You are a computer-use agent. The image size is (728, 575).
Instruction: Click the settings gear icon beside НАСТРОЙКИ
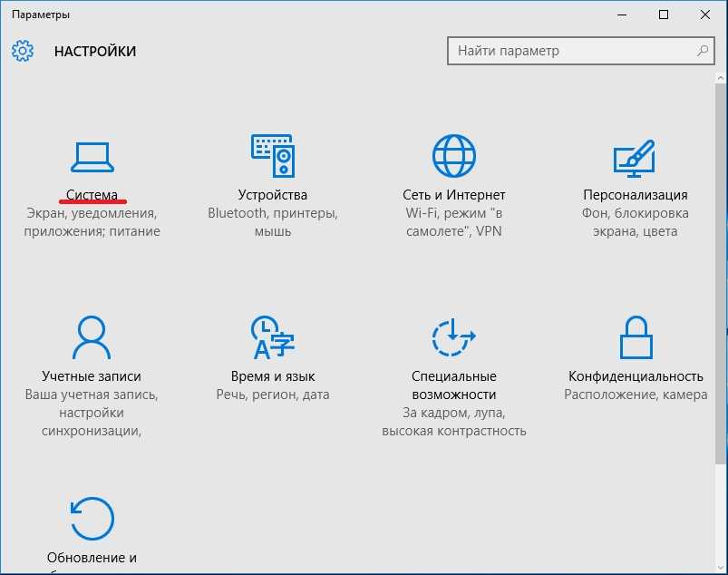[23, 51]
